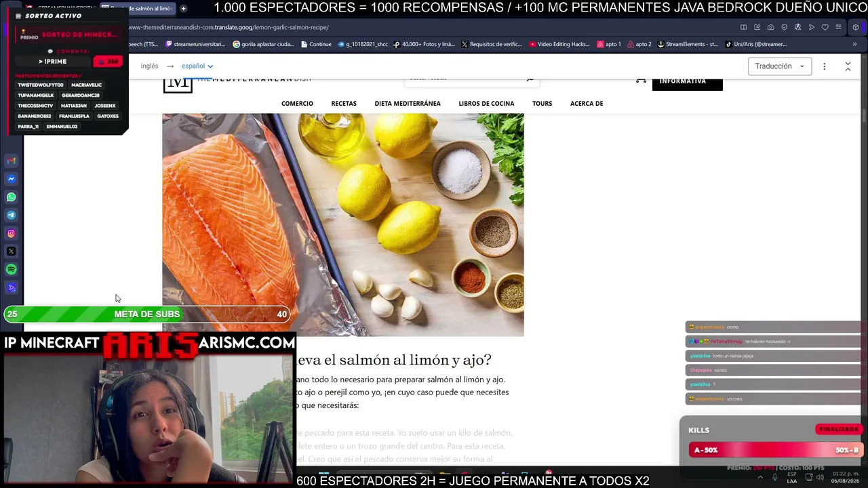Click the translate page icon in address bar
The height and width of the screenshot is (488, 868).
(798, 27)
